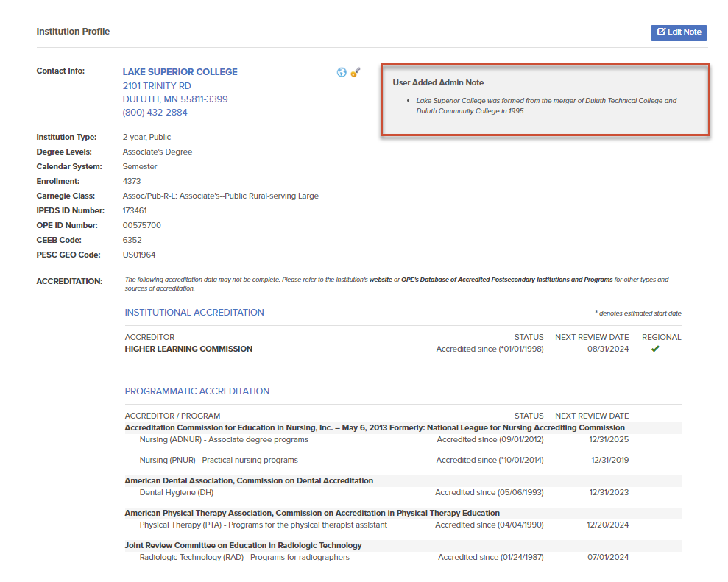Open the institution website globe icon
The width and height of the screenshot is (728, 582).
click(342, 72)
